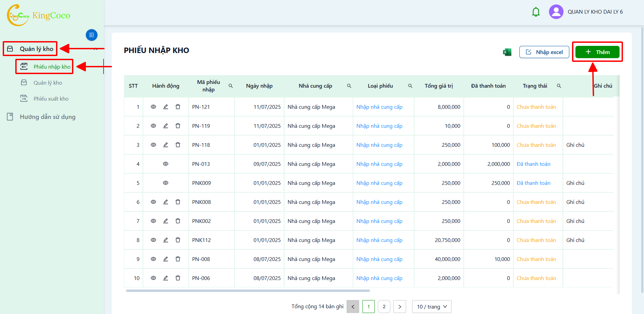Search the Nhà cung cấp column

[x=349, y=86]
